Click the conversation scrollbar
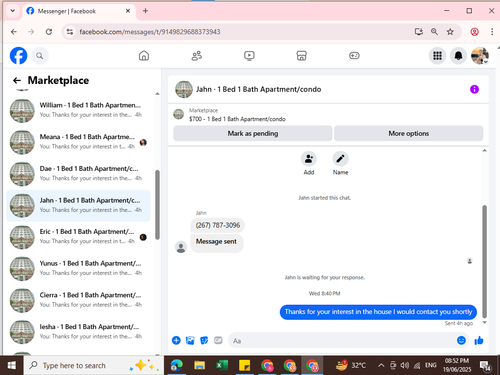Viewport: 500px width, 375px height. pyautogui.click(x=484, y=262)
